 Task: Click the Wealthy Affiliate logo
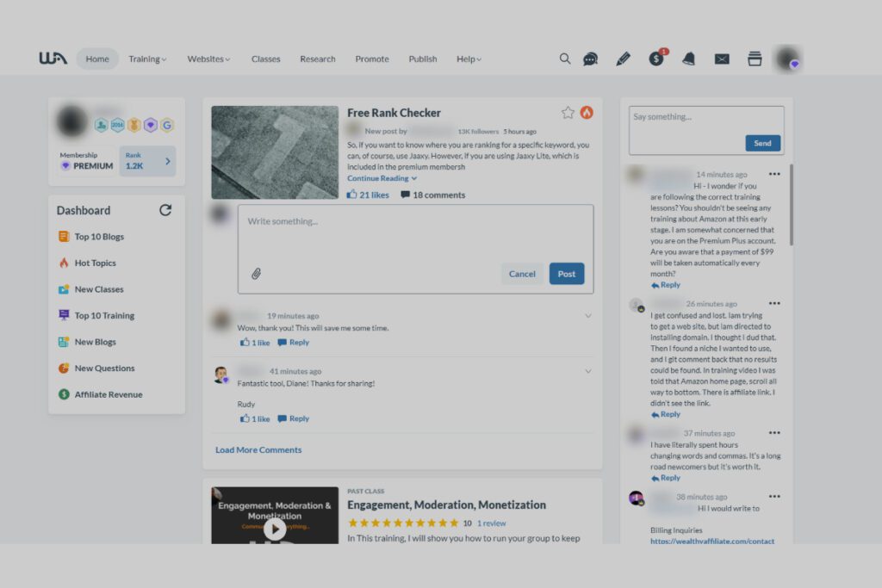click(53, 59)
